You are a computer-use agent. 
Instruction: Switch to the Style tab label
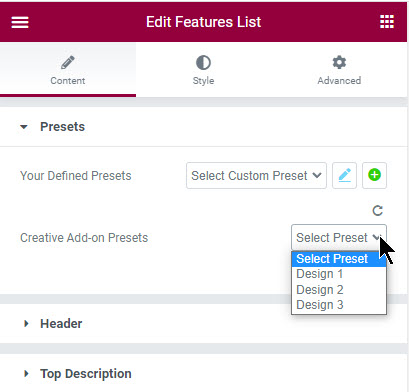[x=203, y=80]
